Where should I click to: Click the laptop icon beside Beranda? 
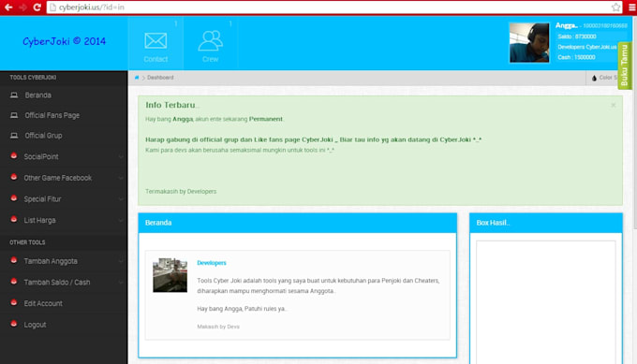pyautogui.click(x=14, y=95)
